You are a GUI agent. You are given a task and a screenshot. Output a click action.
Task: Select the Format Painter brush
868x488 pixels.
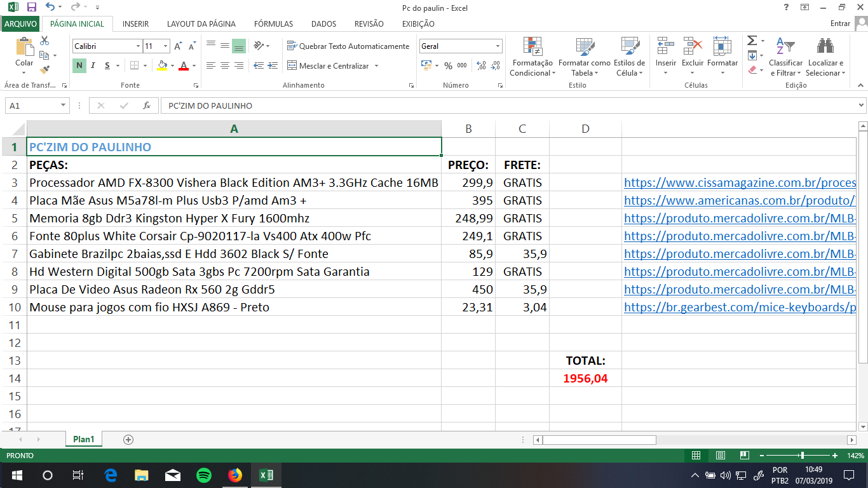pos(44,69)
